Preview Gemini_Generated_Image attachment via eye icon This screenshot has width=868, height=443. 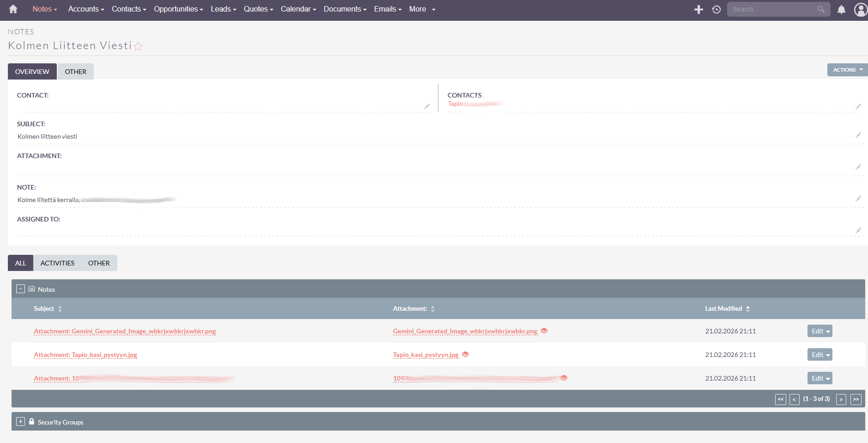(x=544, y=331)
